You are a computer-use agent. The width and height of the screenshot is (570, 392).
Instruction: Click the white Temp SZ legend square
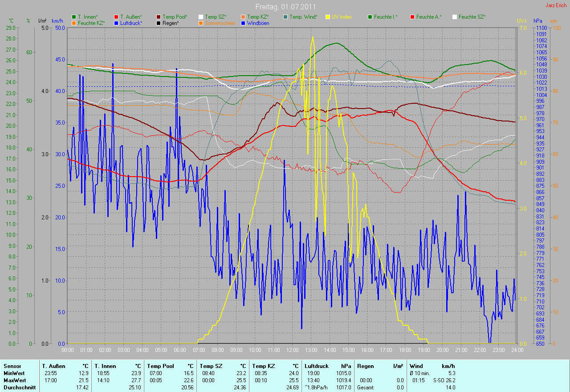[x=201, y=17]
